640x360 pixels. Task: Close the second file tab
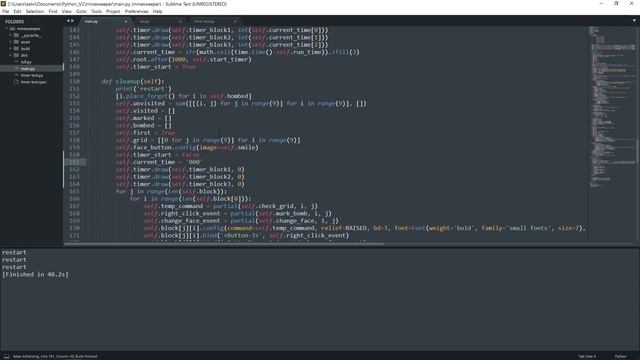(180, 21)
